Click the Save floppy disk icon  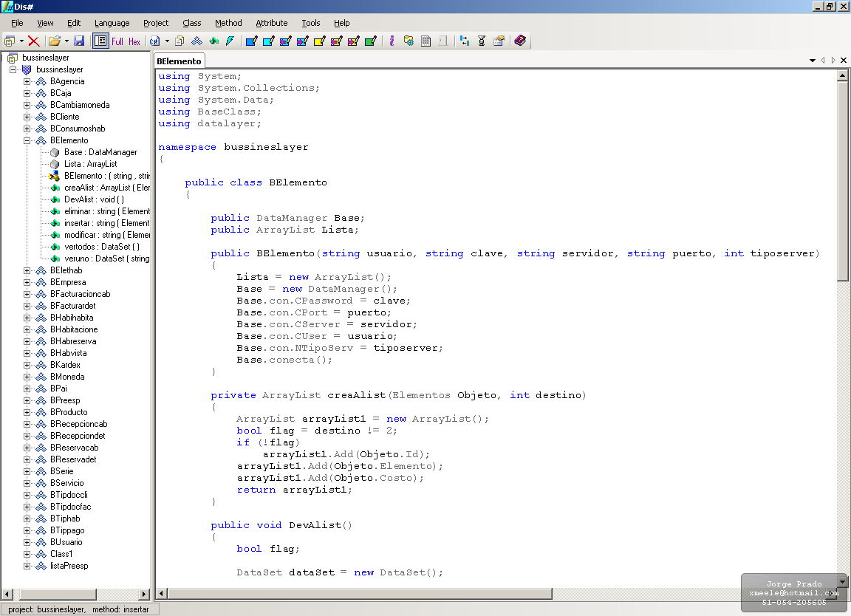(79, 41)
